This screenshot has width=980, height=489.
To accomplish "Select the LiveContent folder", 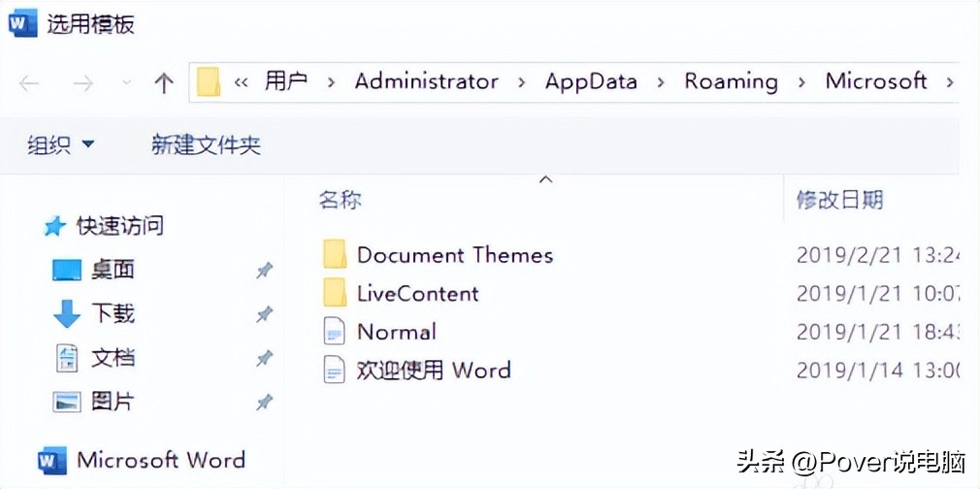I will pos(418,293).
